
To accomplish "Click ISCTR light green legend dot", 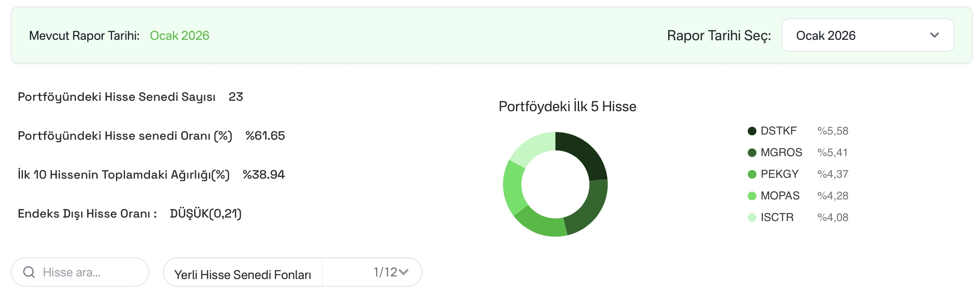I will click(752, 218).
